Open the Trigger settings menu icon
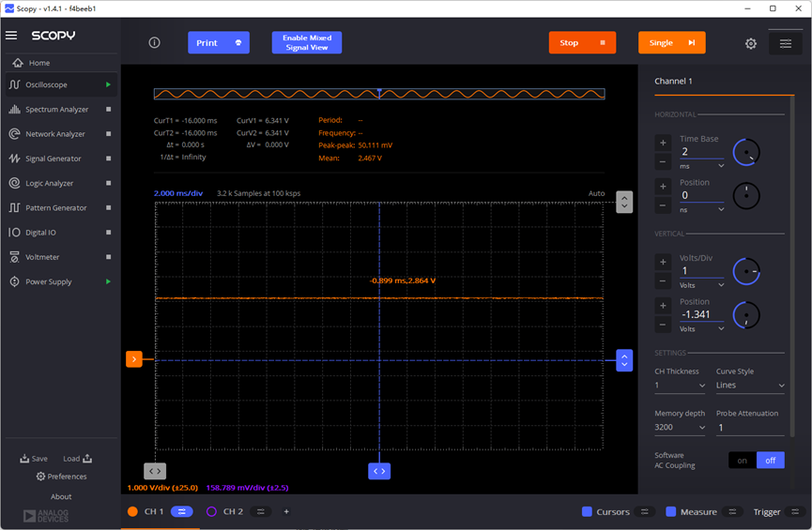The height and width of the screenshot is (530, 812). tap(795, 511)
